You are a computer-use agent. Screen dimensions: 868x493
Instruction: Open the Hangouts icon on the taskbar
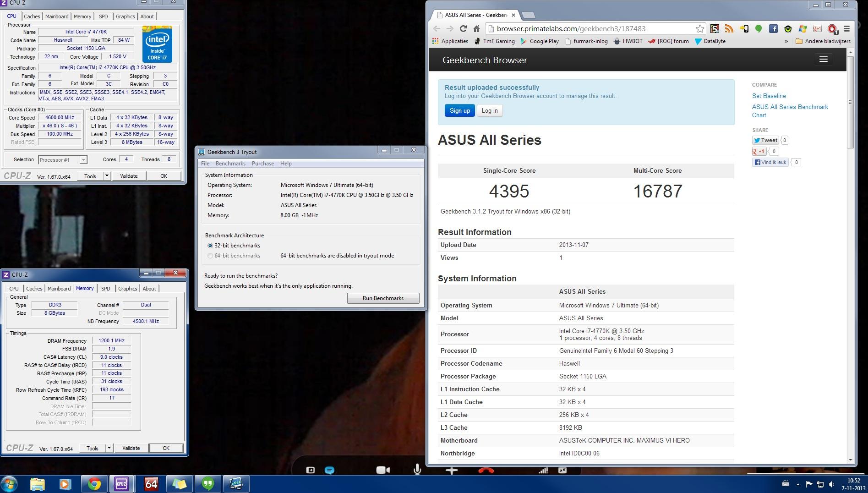click(x=207, y=484)
